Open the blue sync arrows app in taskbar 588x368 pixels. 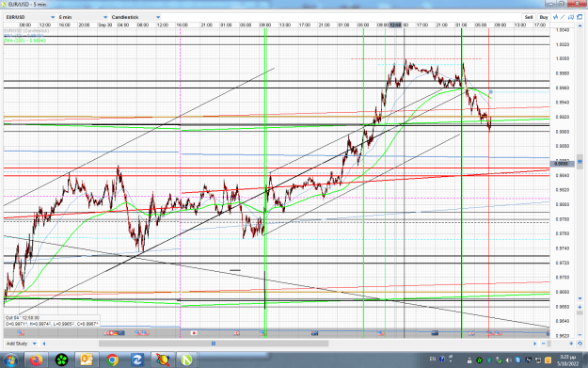136,360
